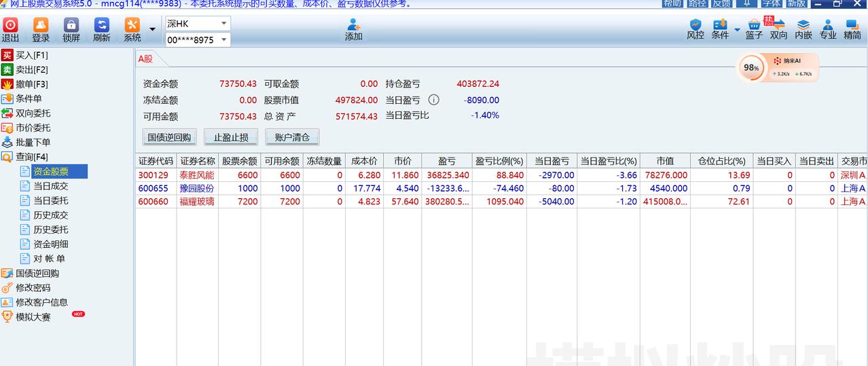Click stock code 600655
The image size is (868, 366).
coord(153,188)
